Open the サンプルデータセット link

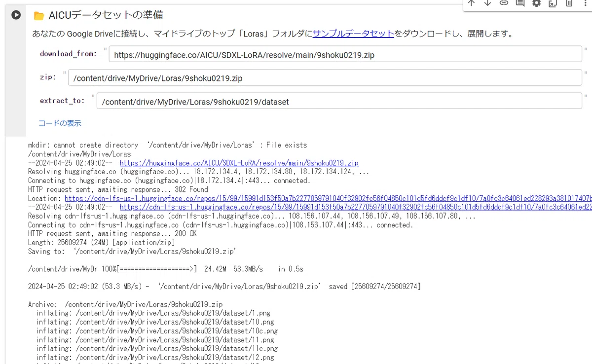(353, 34)
